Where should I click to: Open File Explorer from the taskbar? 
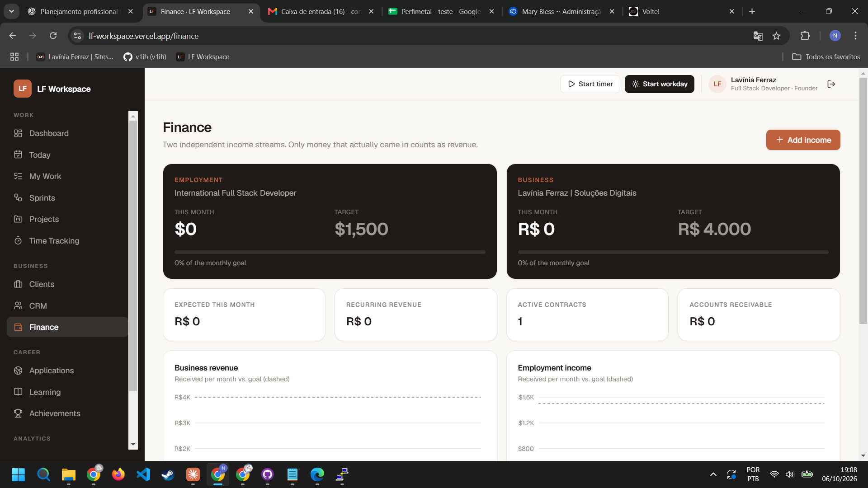tap(68, 474)
